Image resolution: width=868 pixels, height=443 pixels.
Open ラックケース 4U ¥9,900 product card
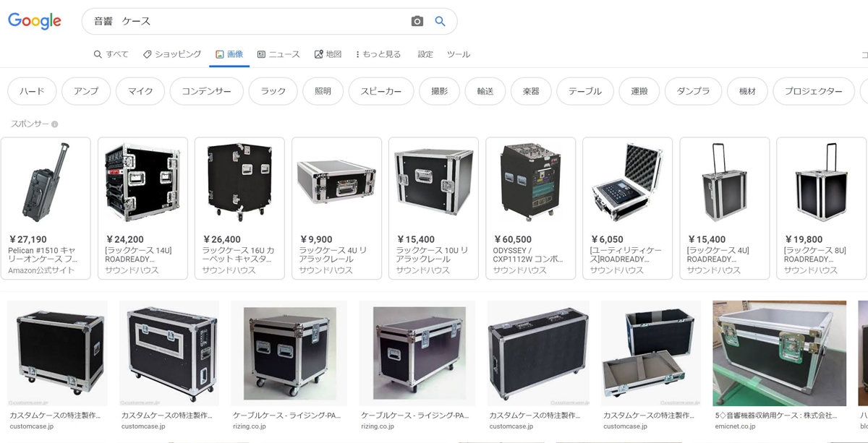pyautogui.click(x=336, y=208)
